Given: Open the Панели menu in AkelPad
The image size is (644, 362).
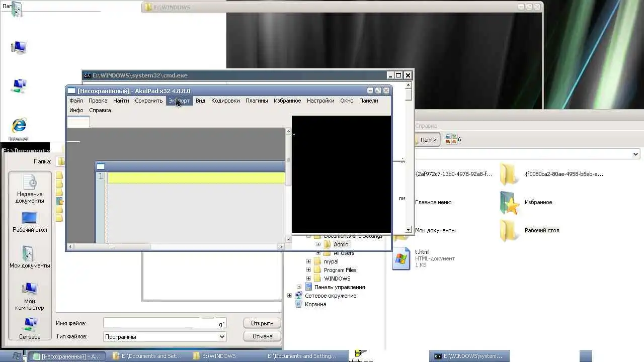Looking at the screenshot, I should (368, 101).
